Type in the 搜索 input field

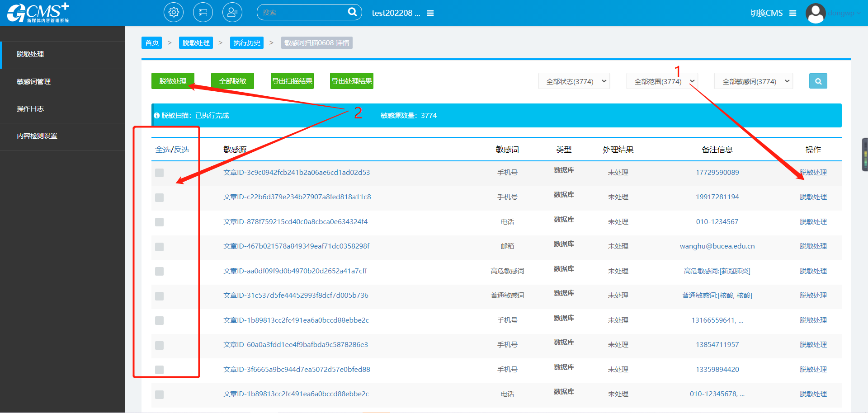303,13
